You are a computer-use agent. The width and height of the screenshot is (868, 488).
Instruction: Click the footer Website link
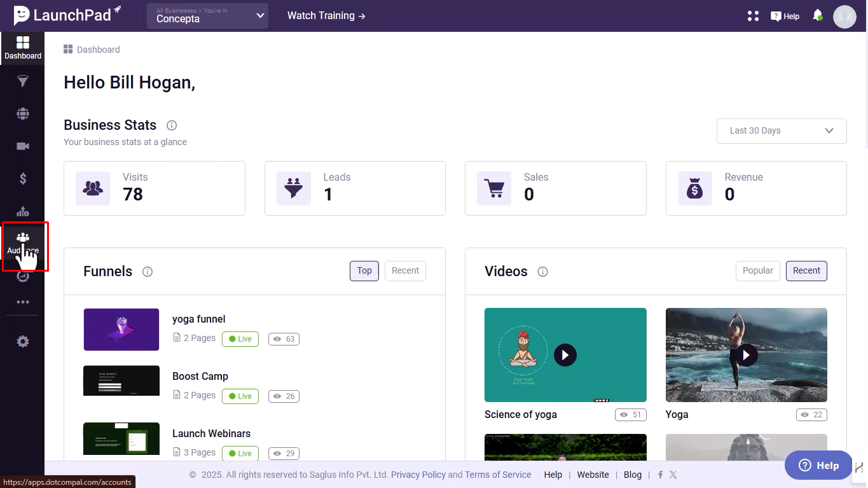point(593,475)
